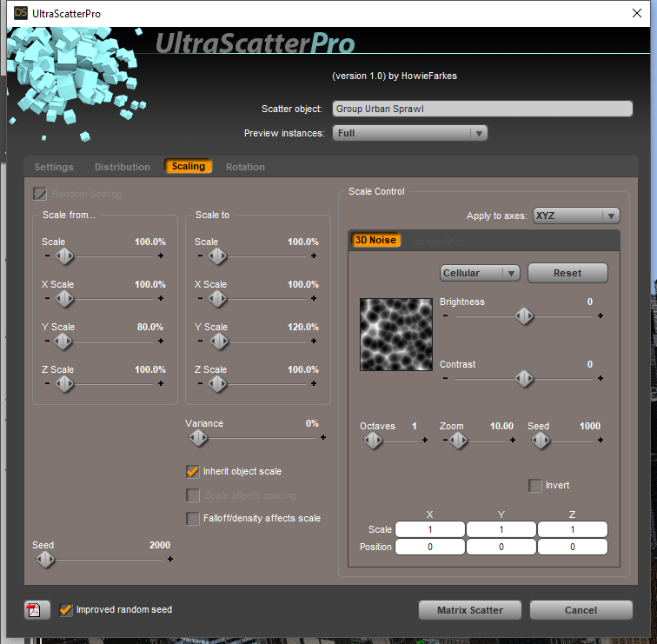
Task: Toggle Scale affects spacing checkbox
Action: pyautogui.click(x=193, y=495)
